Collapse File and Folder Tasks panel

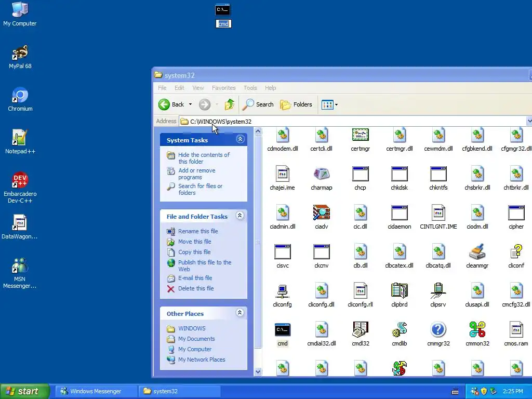240,216
